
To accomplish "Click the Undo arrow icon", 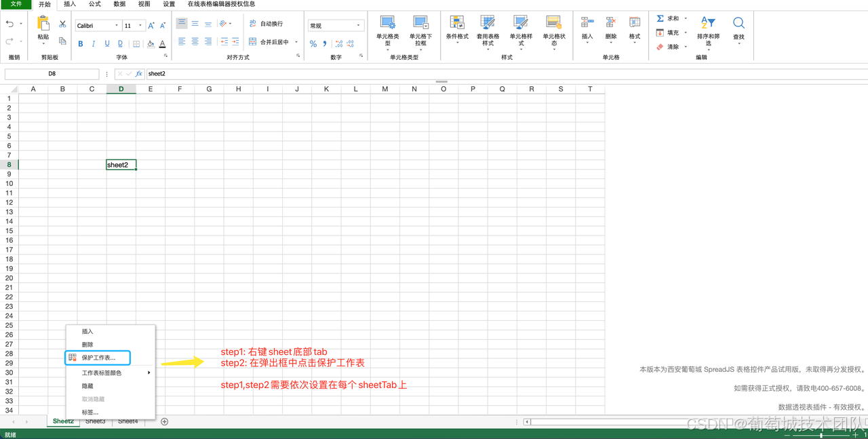I will [x=10, y=24].
